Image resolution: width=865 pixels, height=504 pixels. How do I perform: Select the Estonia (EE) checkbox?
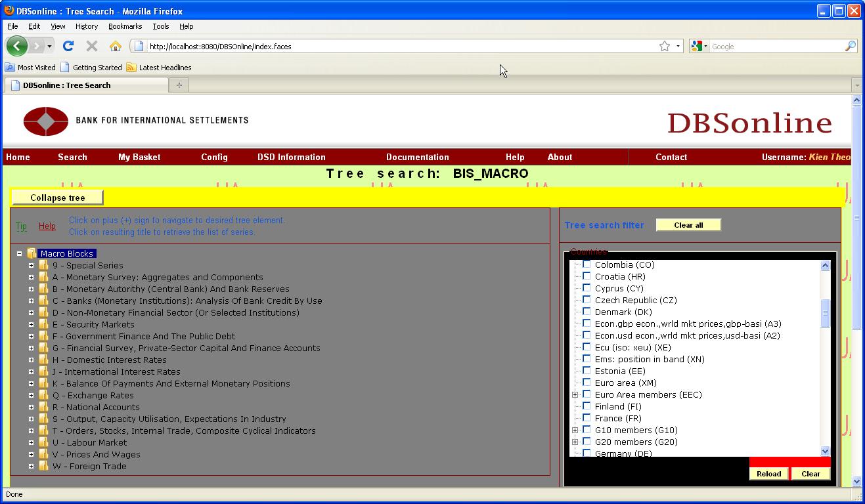pyautogui.click(x=587, y=371)
